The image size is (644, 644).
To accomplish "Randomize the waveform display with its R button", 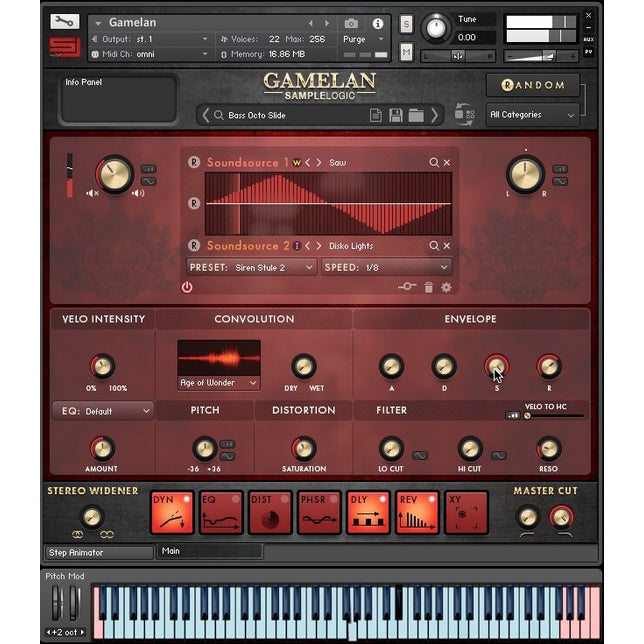I will (x=194, y=203).
